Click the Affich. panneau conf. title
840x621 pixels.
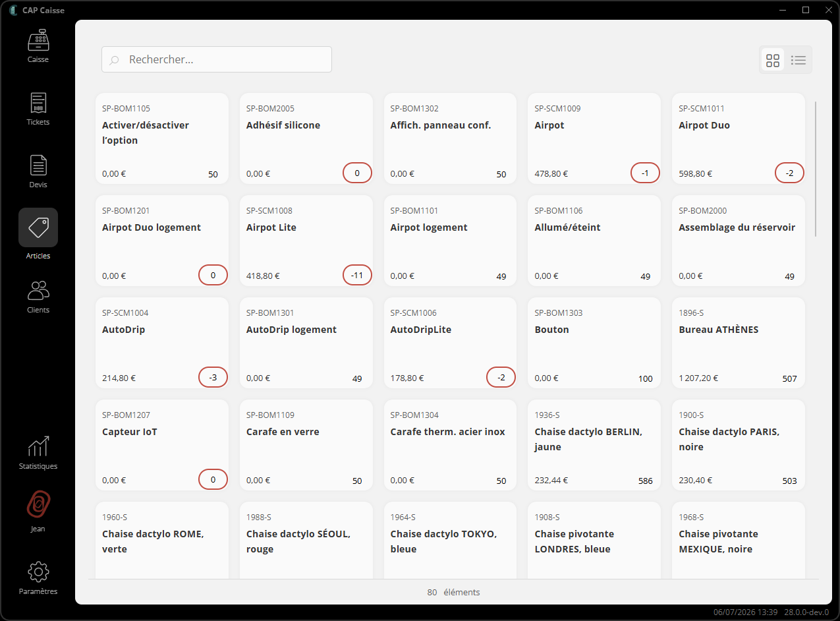441,125
